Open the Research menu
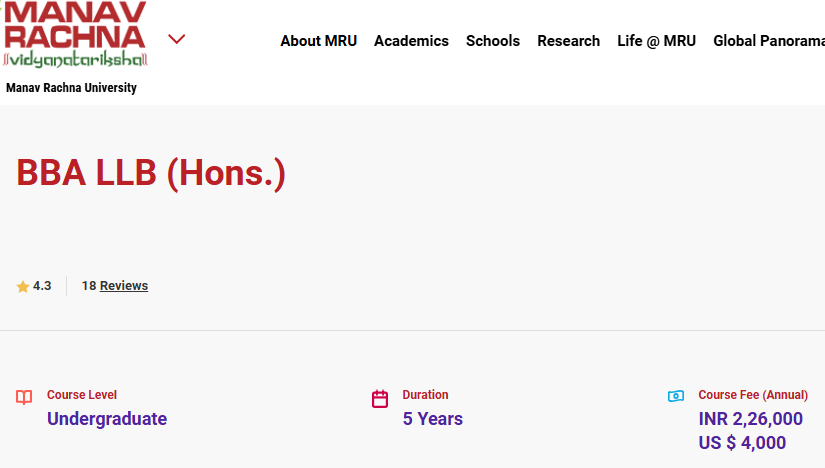Screen dimensions: 825x468 tap(568, 41)
